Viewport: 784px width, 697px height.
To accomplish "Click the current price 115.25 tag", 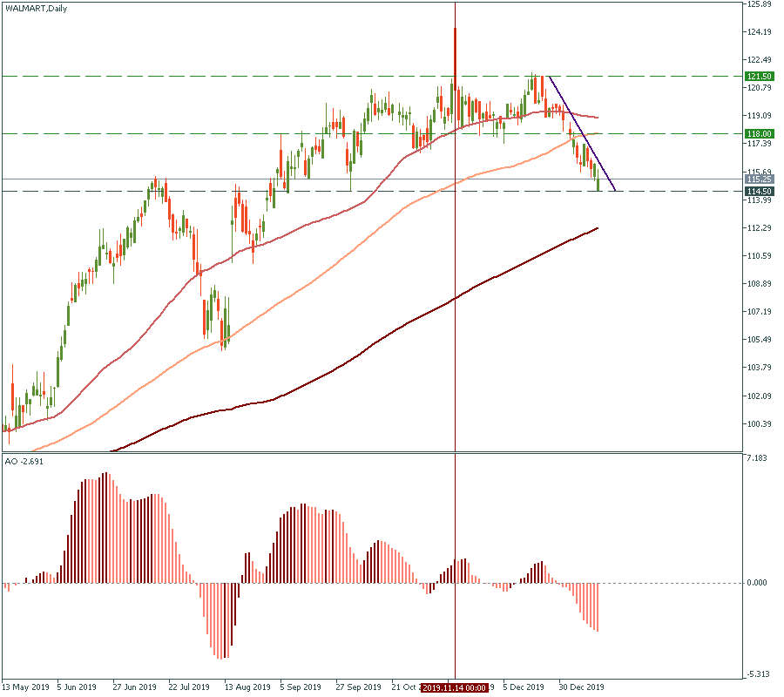I will [x=759, y=179].
